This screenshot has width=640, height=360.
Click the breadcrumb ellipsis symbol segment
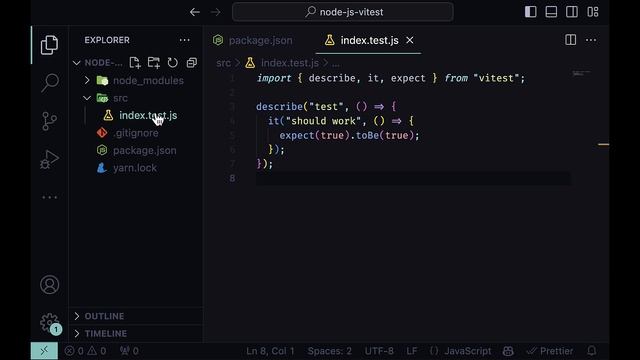(336, 64)
